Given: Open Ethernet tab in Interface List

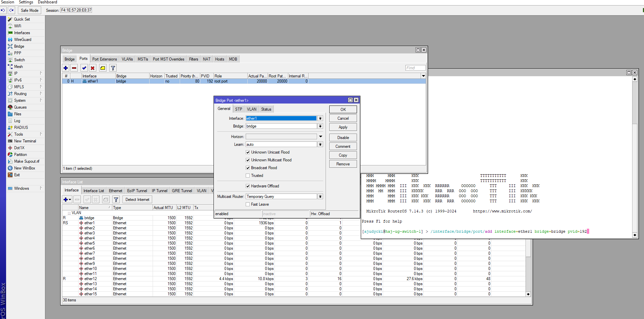Looking at the screenshot, I should (115, 191).
